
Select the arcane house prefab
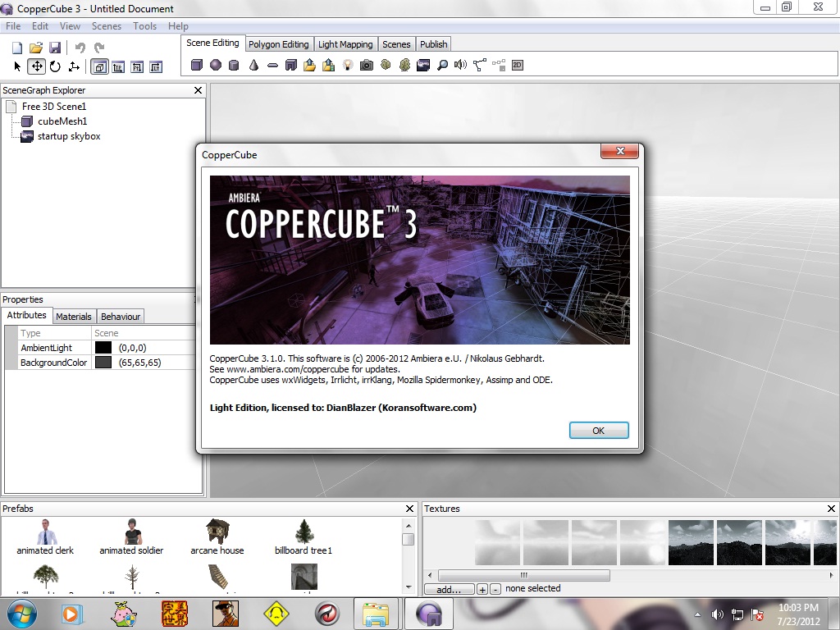[x=217, y=536]
